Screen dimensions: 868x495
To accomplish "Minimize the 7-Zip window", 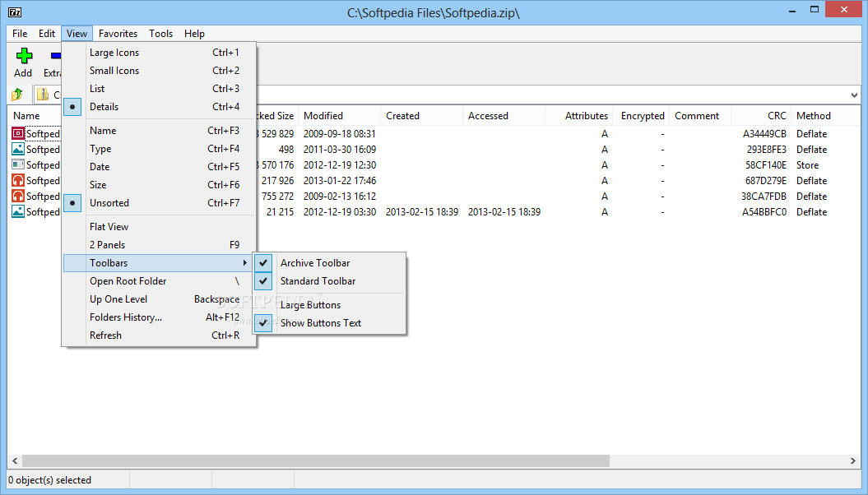I will coord(792,10).
